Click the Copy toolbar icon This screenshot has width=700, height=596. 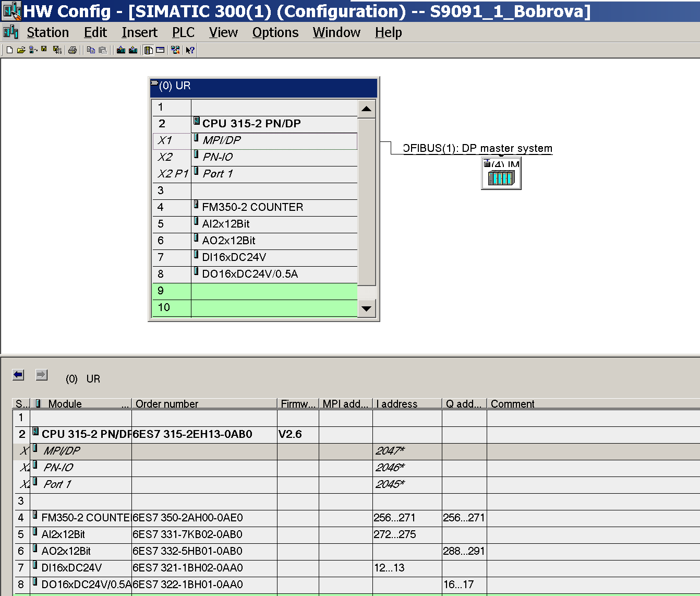point(91,50)
